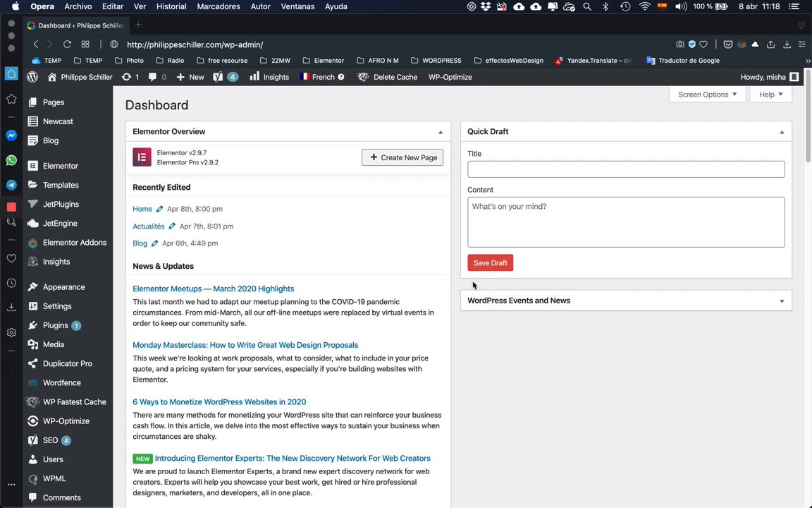Open the Opera Messenger sidebar icon
Screen dimensions: 812x508
point(11,135)
